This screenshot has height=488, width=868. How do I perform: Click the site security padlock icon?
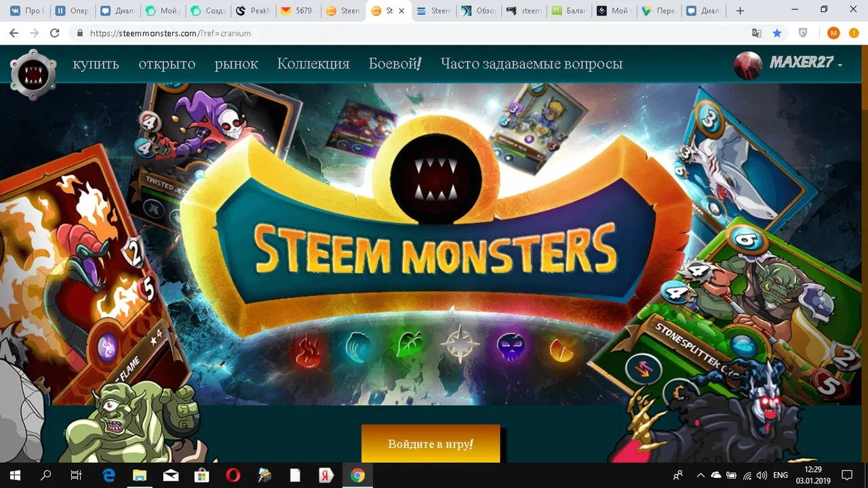click(80, 33)
